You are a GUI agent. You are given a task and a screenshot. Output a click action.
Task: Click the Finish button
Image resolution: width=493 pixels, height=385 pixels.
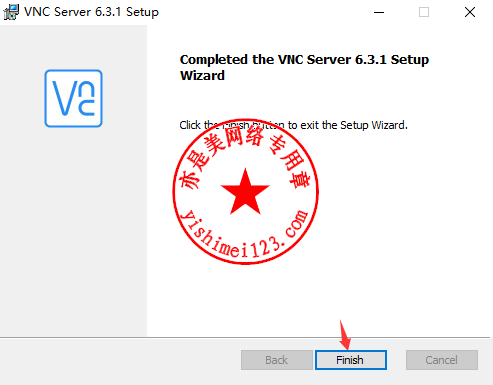tap(351, 360)
